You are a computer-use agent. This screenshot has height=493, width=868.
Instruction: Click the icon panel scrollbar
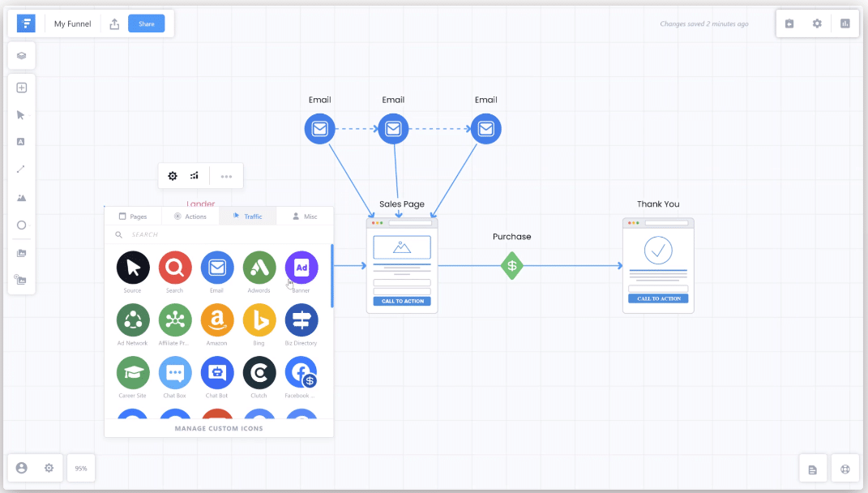[x=331, y=276]
